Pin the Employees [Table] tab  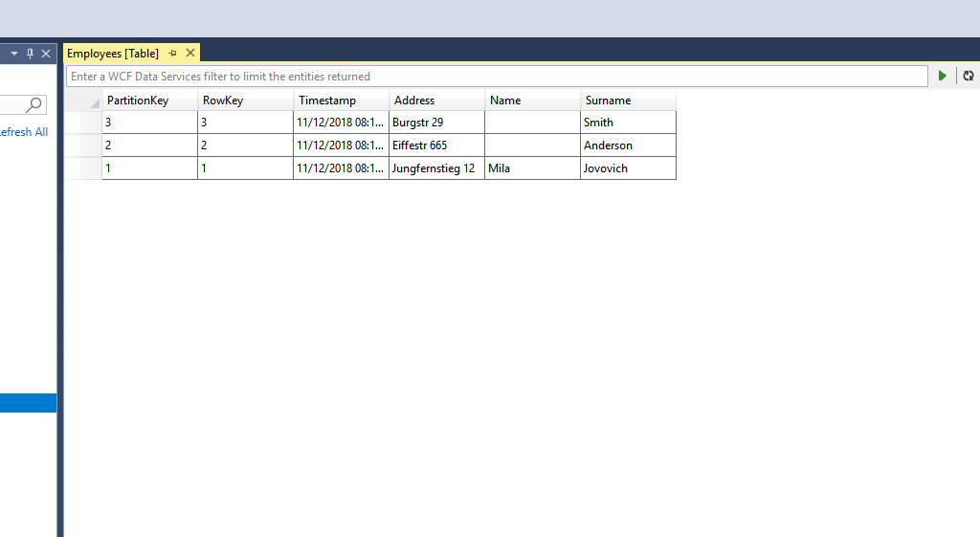tap(173, 54)
